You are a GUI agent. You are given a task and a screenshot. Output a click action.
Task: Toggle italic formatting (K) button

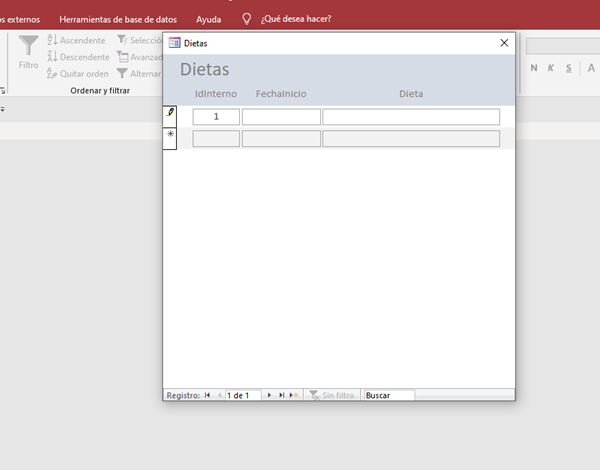[x=551, y=68]
